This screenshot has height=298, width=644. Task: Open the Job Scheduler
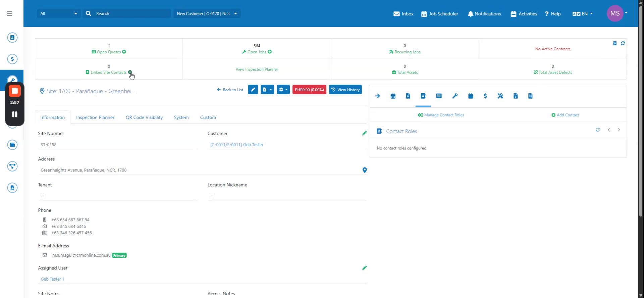click(440, 14)
